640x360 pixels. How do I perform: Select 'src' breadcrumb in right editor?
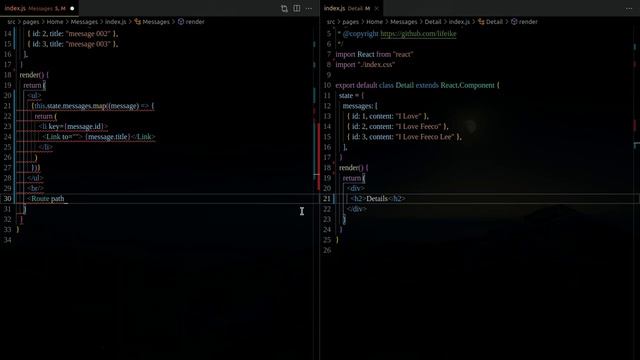pyautogui.click(x=331, y=22)
